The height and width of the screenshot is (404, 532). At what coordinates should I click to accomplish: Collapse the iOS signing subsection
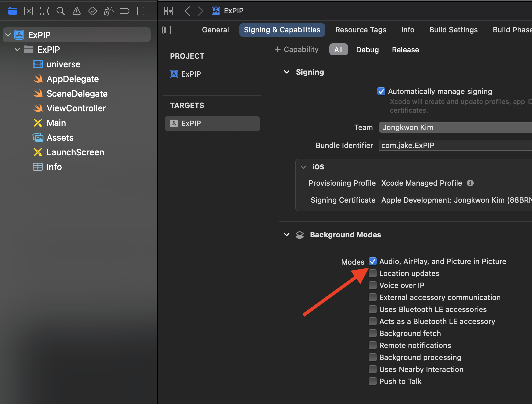(x=303, y=167)
